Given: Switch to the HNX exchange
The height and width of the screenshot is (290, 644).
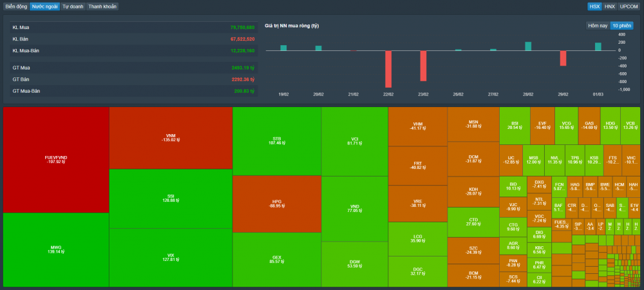Looking at the screenshot, I should [609, 6].
